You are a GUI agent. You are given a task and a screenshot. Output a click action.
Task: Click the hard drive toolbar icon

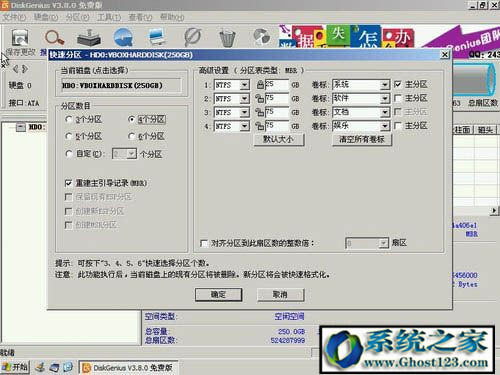click(89, 37)
